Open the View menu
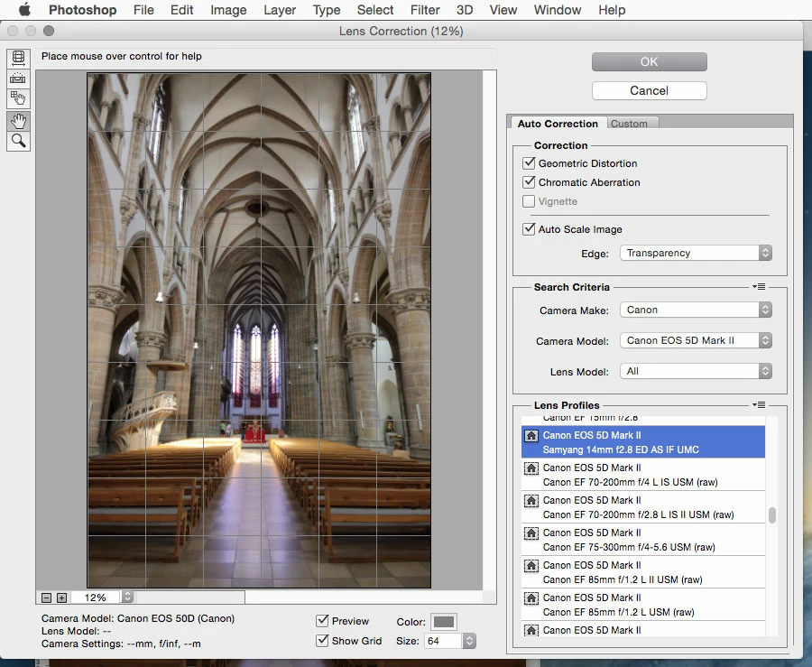The height and width of the screenshot is (667, 812). [x=503, y=10]
